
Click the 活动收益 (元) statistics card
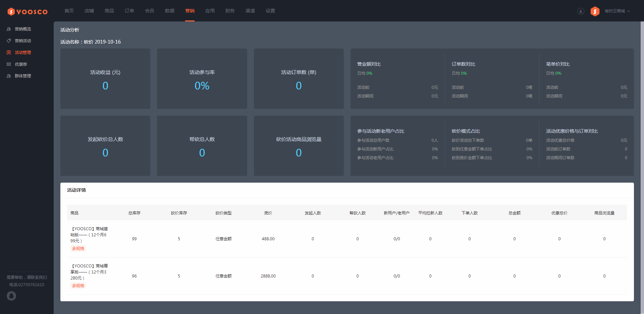pyautogui.click(x=105, y=79)
